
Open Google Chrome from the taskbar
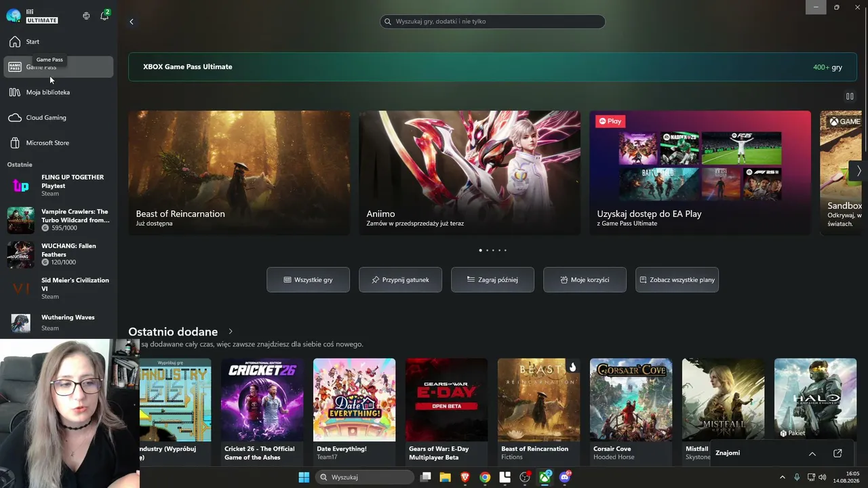(x=485, y=477)
